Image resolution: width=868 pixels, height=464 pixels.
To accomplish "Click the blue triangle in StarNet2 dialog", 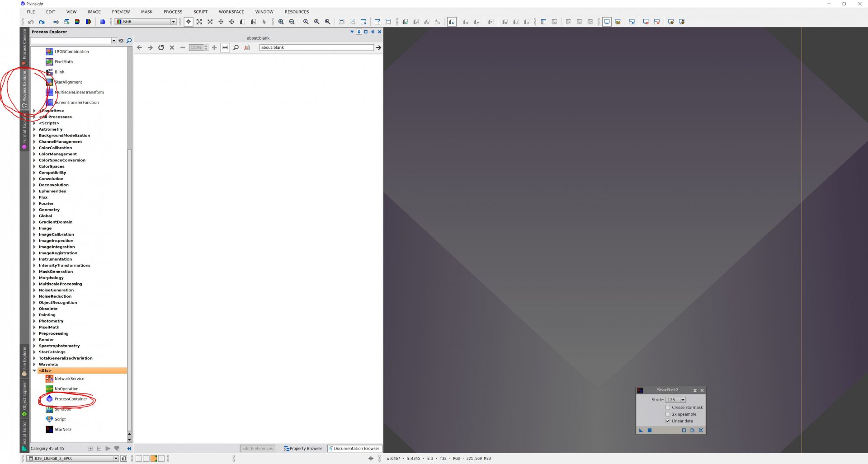I will click(x=641, y=430).
